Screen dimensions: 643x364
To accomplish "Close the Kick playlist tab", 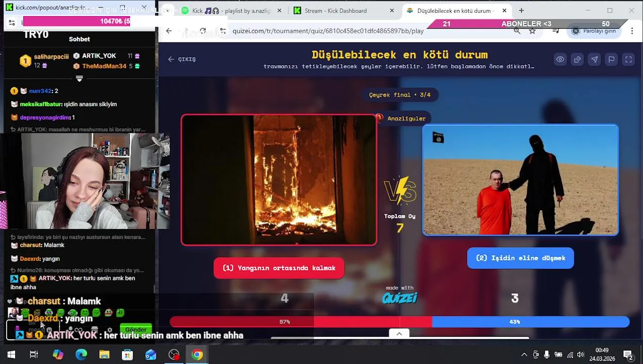I will (x=280, y=11).
